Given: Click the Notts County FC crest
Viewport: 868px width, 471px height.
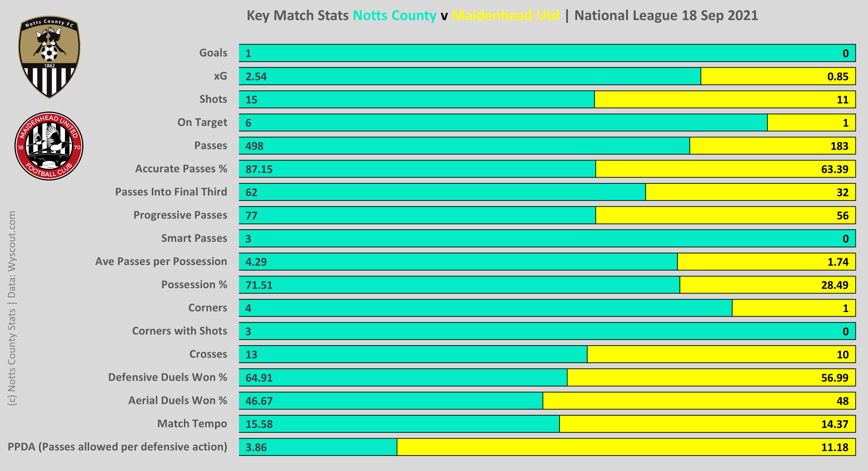Looking at the screenshot, I should click(49, 57).
